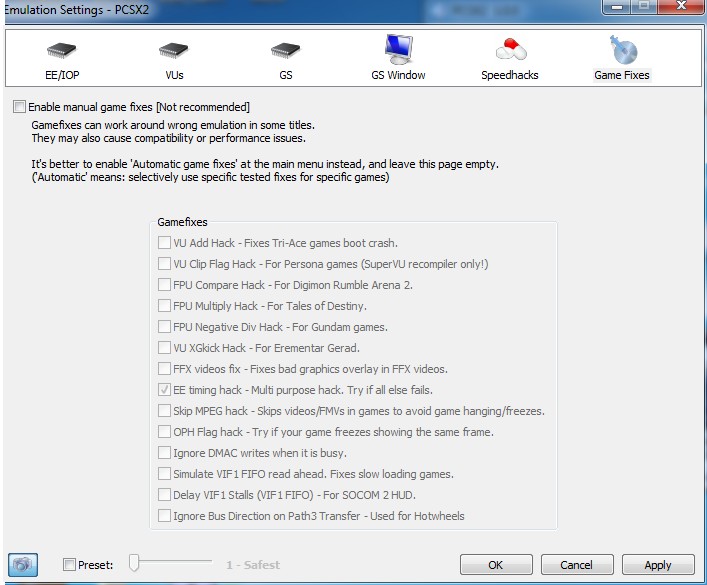Open the VUs chip icon page

(174, 50)
